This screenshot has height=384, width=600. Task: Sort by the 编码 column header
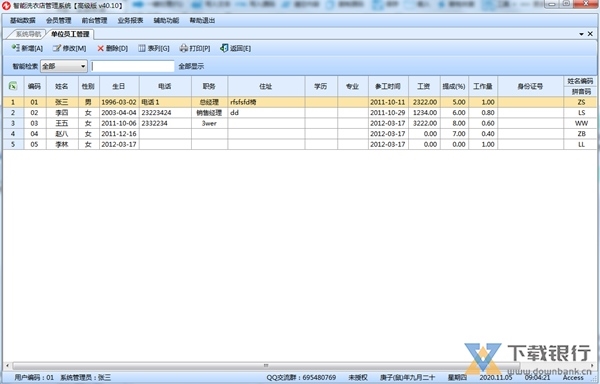34,86
